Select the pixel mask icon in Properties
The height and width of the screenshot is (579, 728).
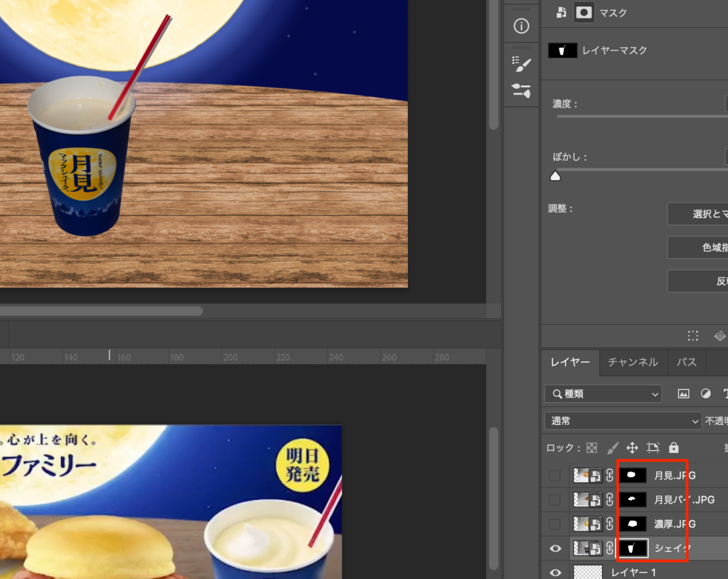584,12
